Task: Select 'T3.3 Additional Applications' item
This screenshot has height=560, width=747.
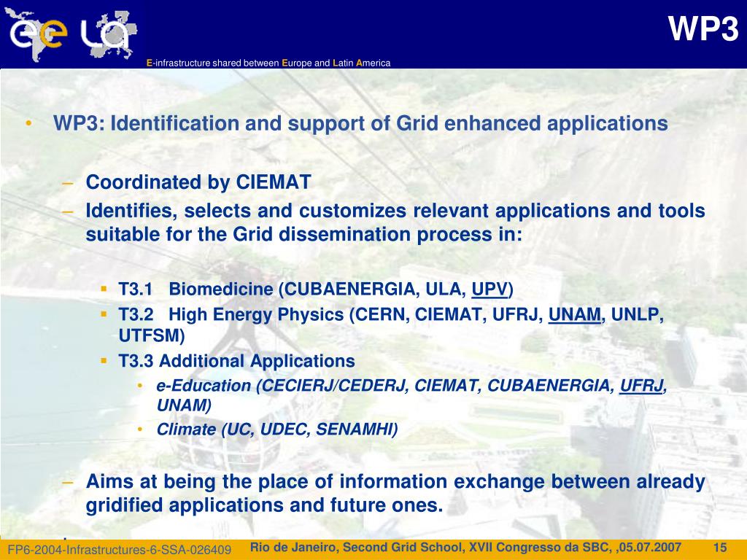Action: pos(236,361)
